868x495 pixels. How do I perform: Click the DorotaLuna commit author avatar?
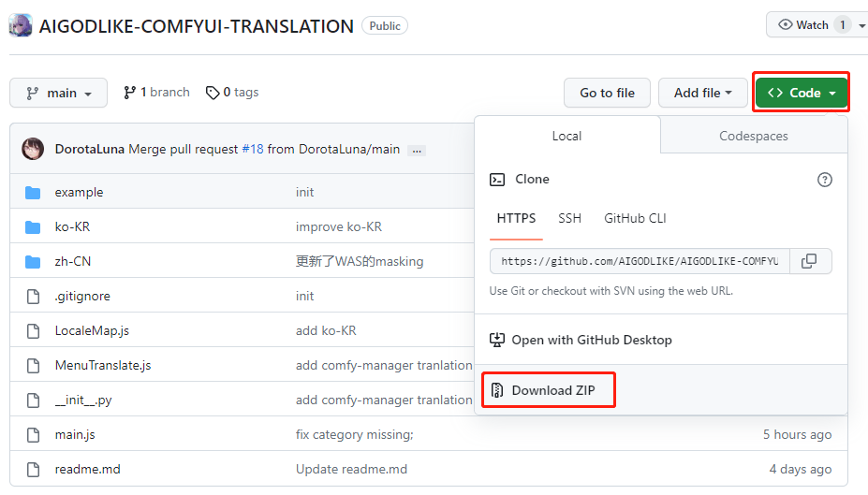tap(33, 149)
